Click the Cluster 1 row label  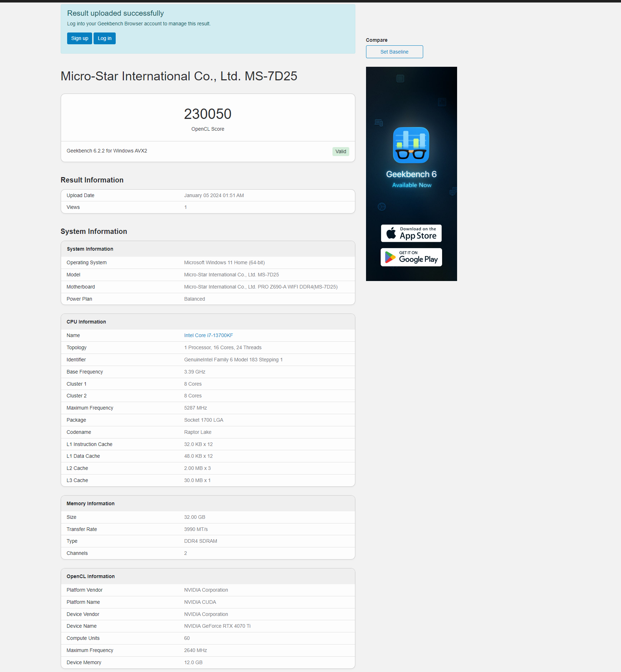[76, 384]
